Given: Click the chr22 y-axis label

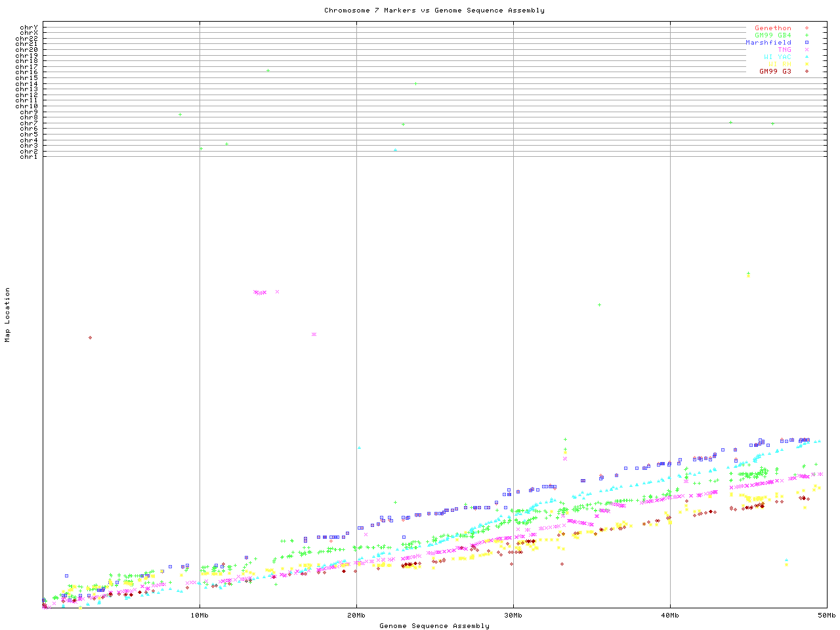Looking at the screenshot, I should point(26,39).
